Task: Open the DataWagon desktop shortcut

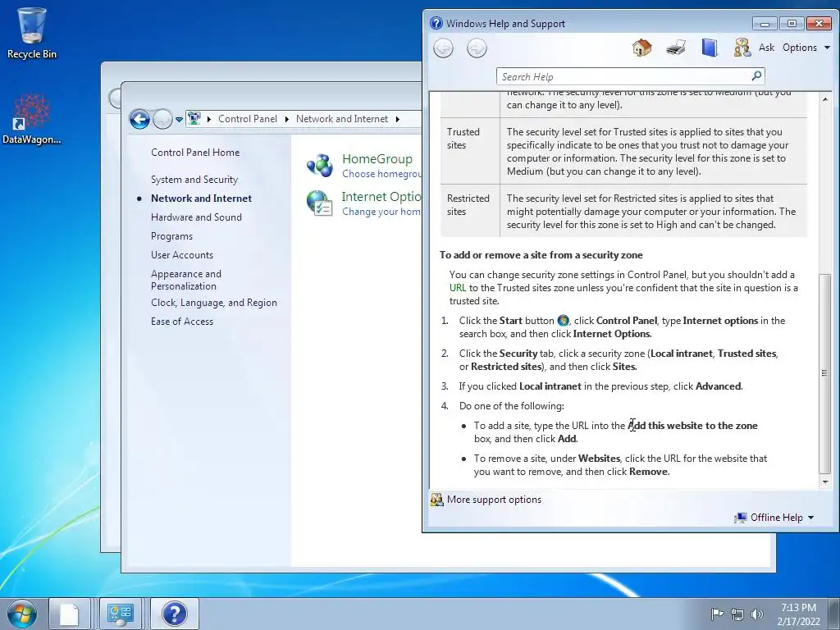Action: [32, 119]
